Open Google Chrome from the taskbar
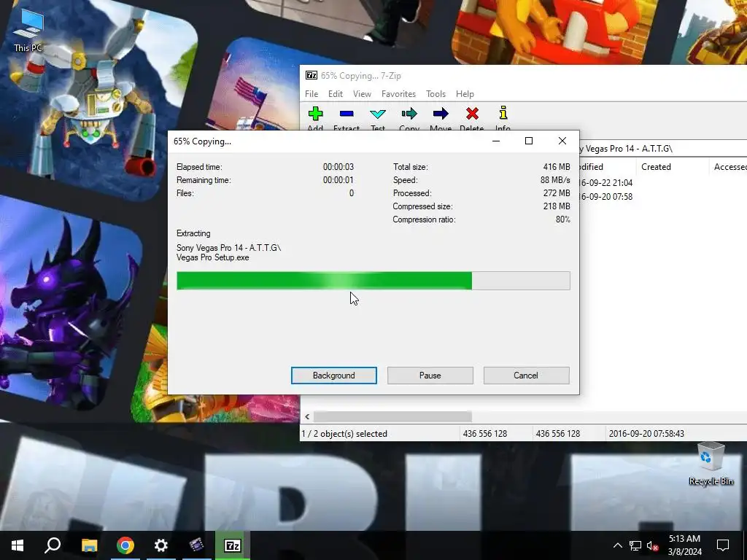 point(125,545)
